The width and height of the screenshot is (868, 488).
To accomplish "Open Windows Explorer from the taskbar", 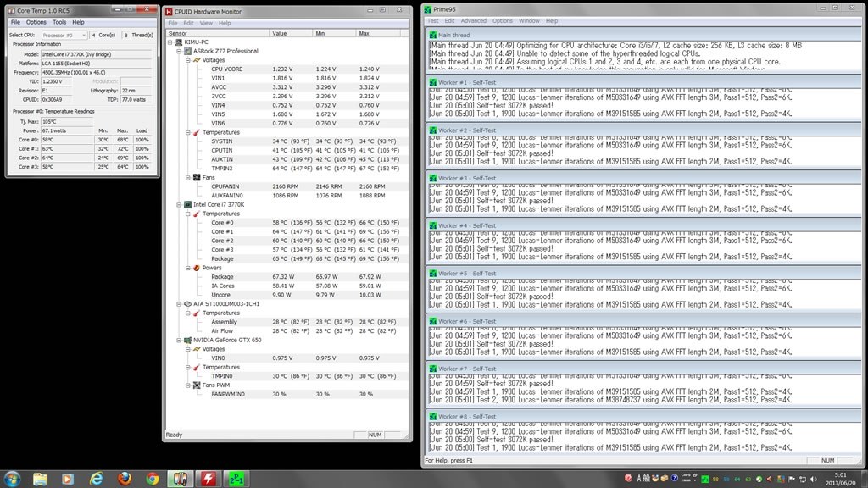I will coord(41,479).
